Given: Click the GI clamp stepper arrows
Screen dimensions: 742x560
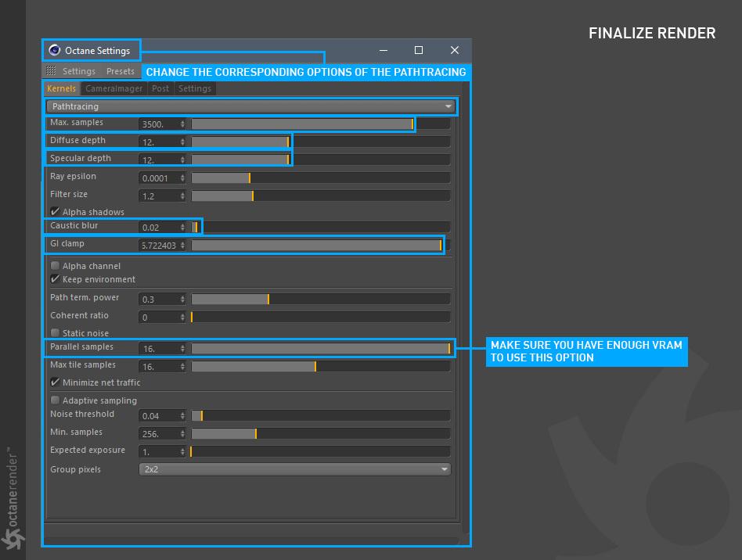Looking at the screenshot, I should (182, 245).
